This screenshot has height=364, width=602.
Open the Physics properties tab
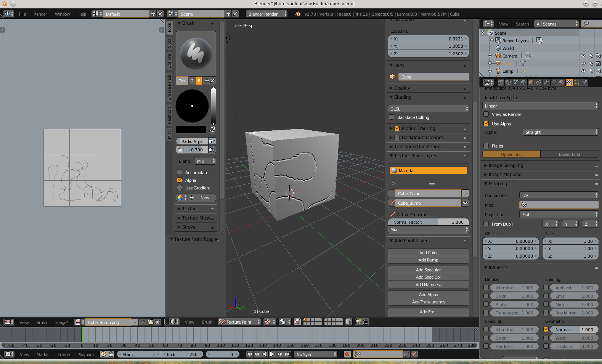(x=584, y=82)
